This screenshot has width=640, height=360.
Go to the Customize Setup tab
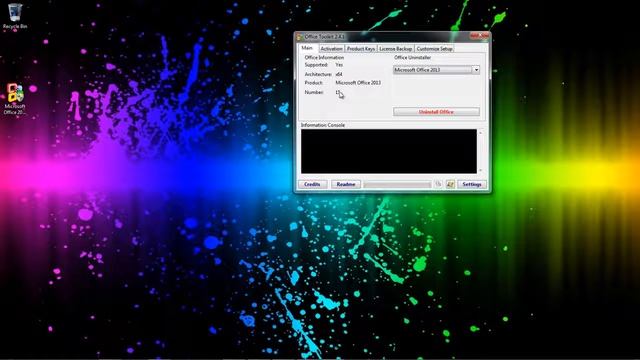tap(434, 49)
